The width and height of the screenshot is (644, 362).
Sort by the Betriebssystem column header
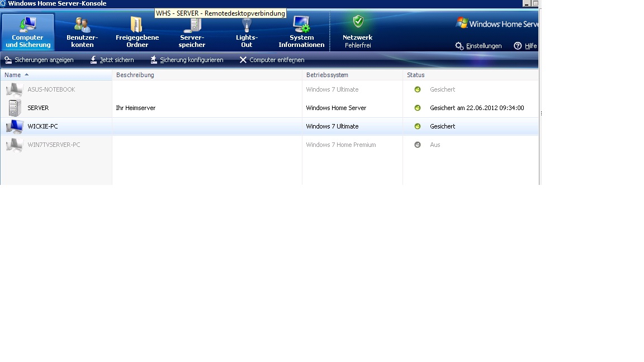tap(352, 75)
